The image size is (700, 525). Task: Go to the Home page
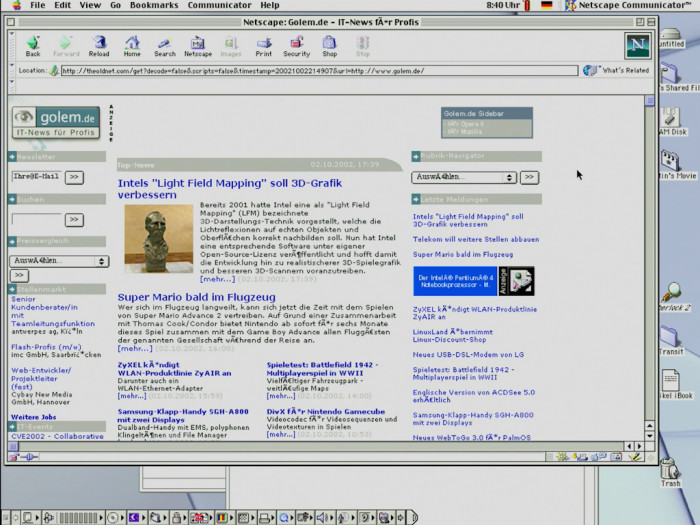point(132,46)
